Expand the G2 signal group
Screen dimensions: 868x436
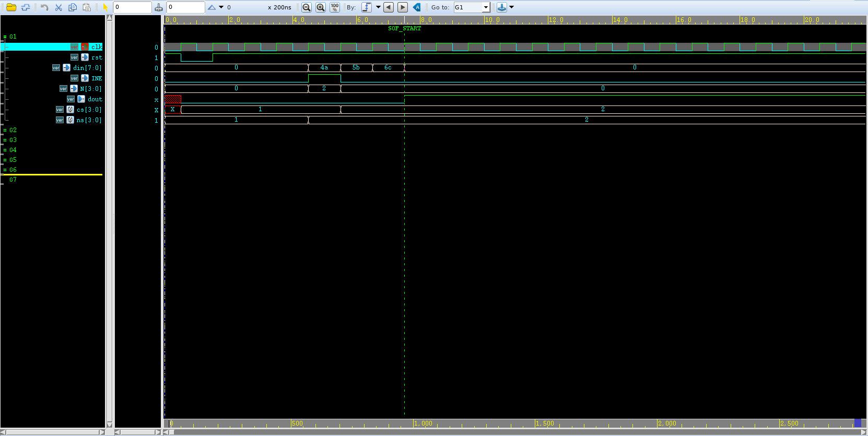point(5,131)
